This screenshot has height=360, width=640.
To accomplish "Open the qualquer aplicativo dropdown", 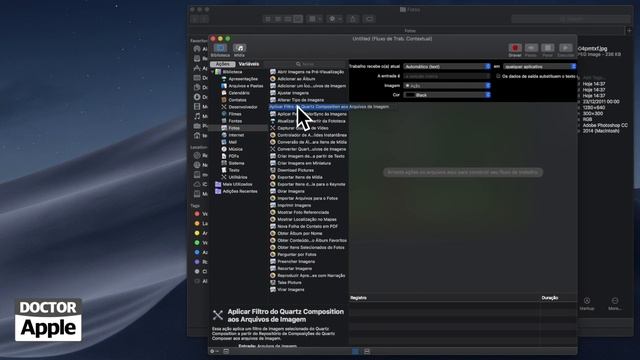I will (x=539, y=66).
